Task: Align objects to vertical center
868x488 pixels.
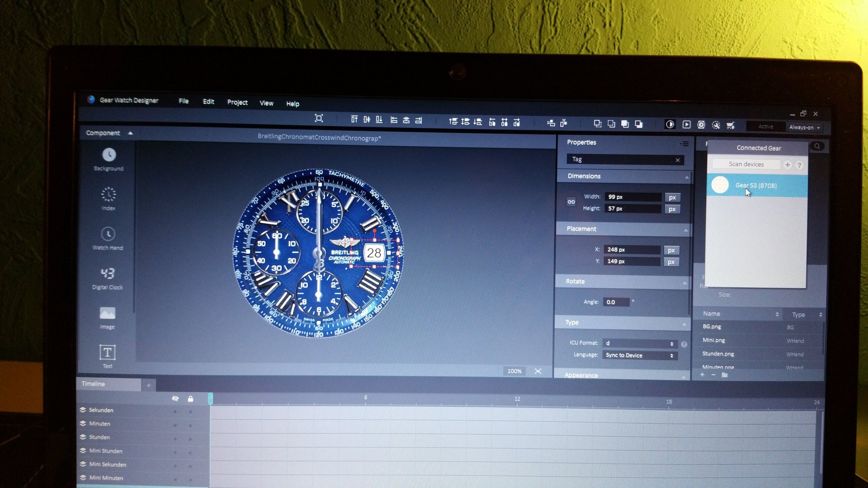Action: [x=367, y=120]
